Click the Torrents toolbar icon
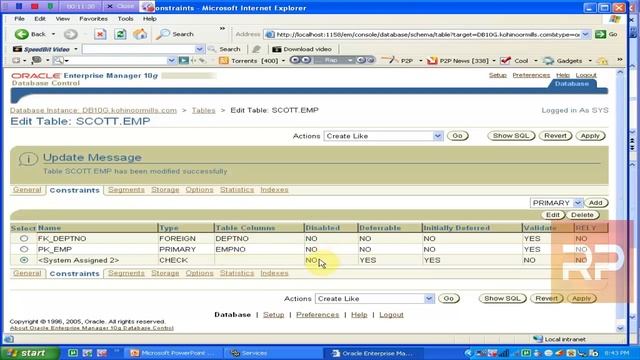 (223, 61)
